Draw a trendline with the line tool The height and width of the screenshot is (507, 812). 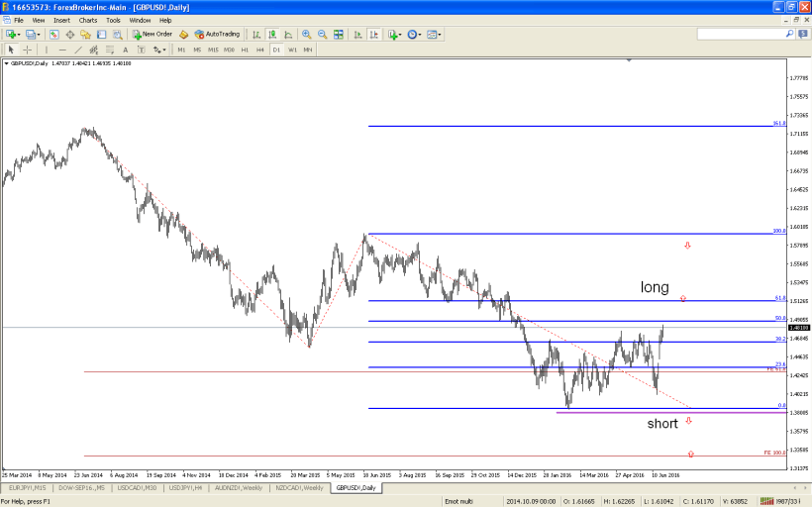coord(78,49)
